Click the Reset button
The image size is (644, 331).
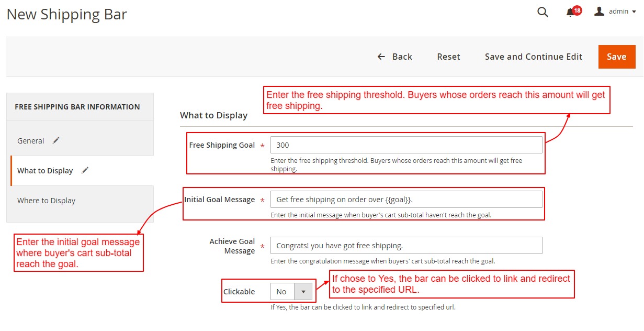point(448,57)
